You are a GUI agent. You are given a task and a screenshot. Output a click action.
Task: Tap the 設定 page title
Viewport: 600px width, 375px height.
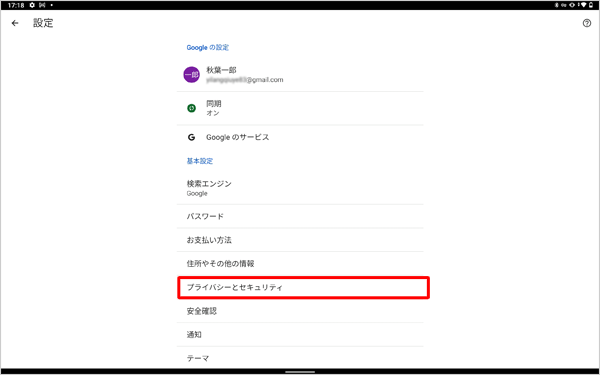point(43,23)
